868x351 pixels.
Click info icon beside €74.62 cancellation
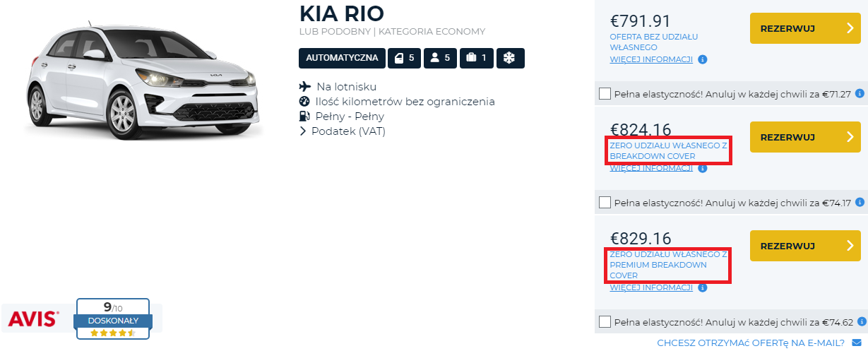(860, 322)
